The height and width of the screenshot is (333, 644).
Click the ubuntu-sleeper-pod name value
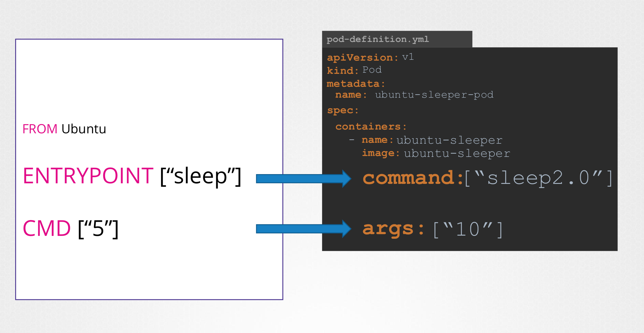coord(434,95)
